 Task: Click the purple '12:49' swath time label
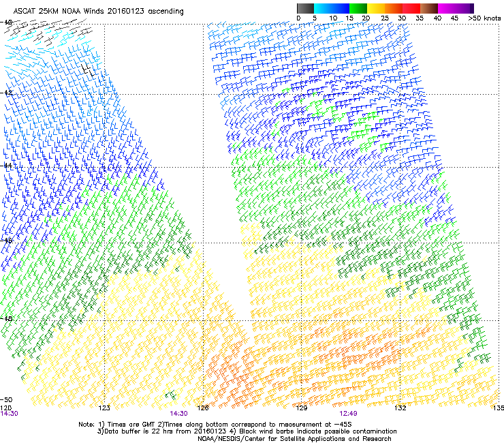(x=348, y=414)
